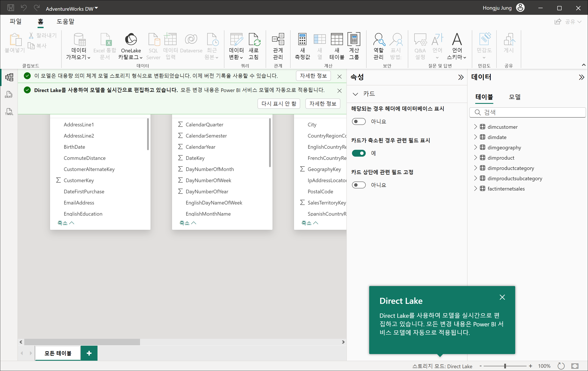The image size is (588, 371).
Task: Close the Direct Lake teal popup
Action: (502, 297)
